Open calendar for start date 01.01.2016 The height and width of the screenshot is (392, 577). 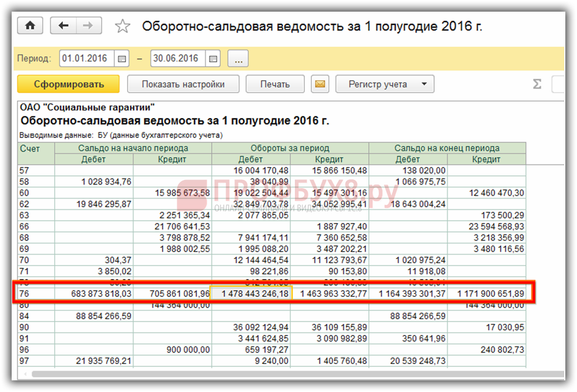[x=122, y=59]
